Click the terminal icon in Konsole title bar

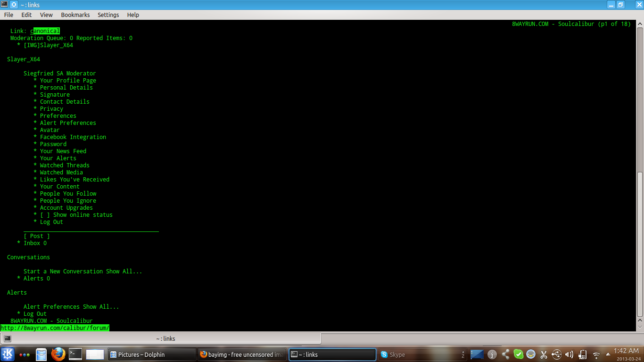point(4,5)
